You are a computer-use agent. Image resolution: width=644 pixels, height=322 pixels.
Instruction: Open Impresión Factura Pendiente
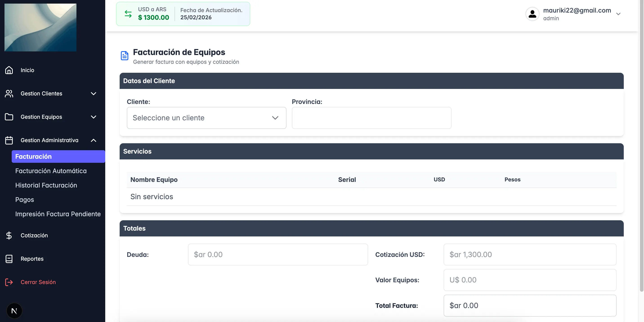click(x=58, y=214)
